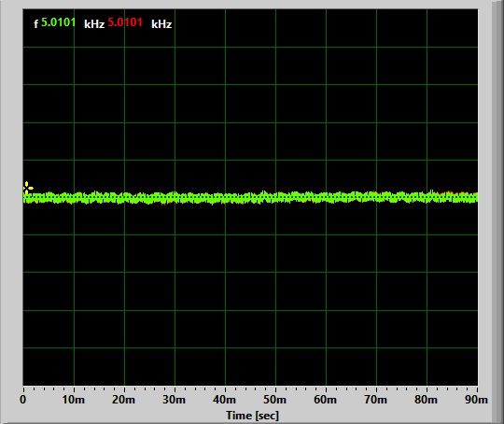Click the 0 label on time axis
The width and height of the screenshot is (504, 424).
[22, 400]
